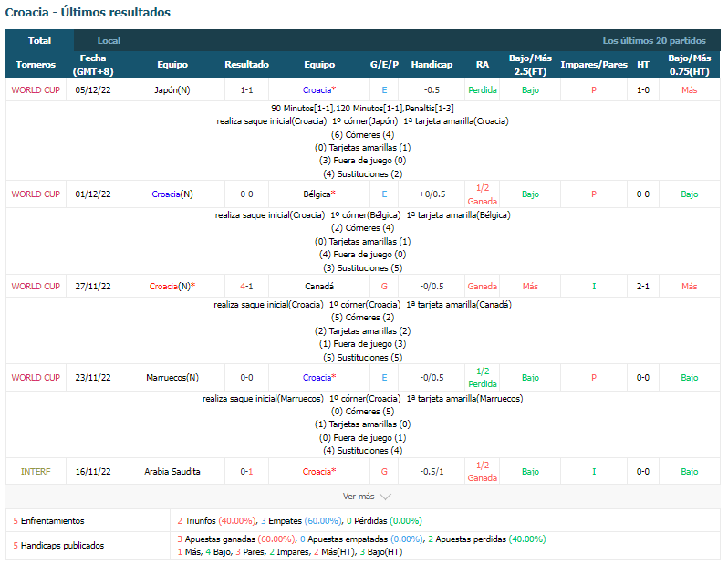728x565 pixels.
Task: Open Croacia link in Japón match row
Action: pos(319,89)
